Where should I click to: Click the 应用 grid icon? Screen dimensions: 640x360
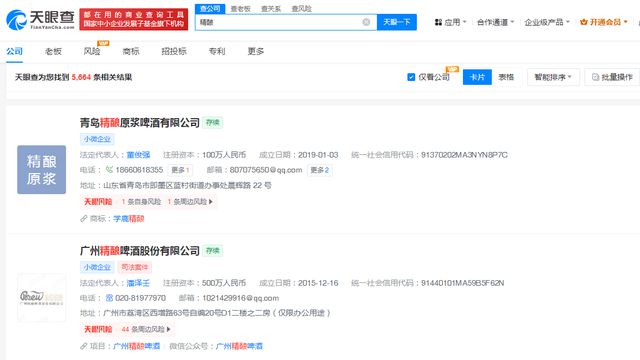pos(438,22)
